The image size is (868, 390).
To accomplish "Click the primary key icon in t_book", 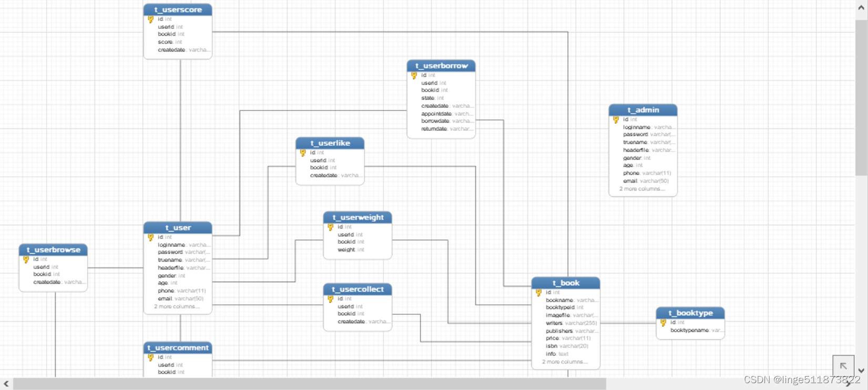I will pos(539,293).
